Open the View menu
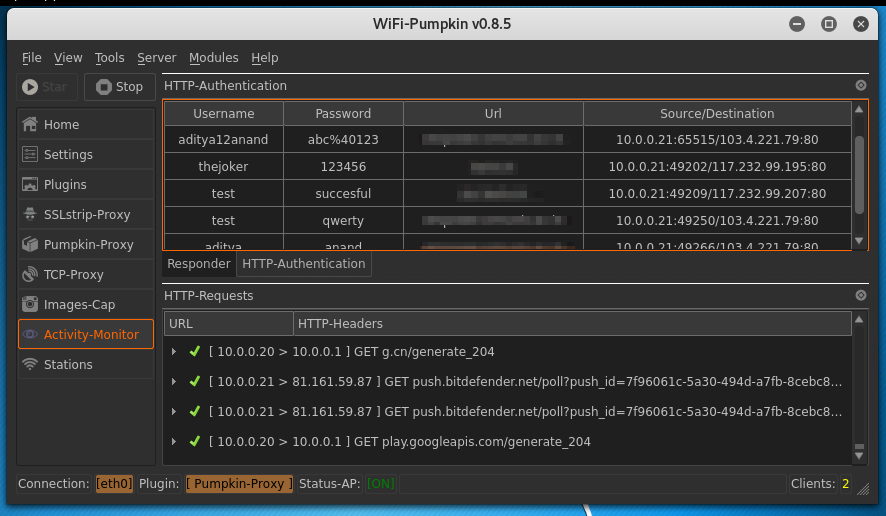Image resolution: width=886 pixels, height=516 pixels. click(x=68, y=58)
